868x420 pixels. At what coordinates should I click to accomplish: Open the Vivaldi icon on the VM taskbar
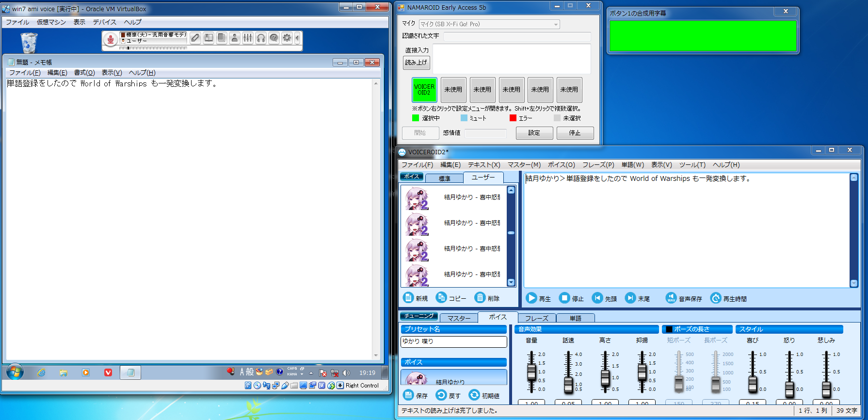(108, 372)
